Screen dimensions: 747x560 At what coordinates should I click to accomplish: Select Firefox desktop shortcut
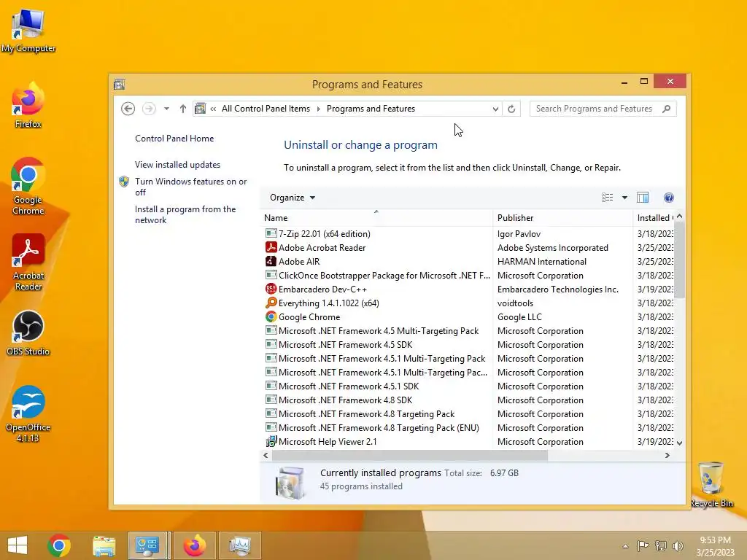coord(28,106)
